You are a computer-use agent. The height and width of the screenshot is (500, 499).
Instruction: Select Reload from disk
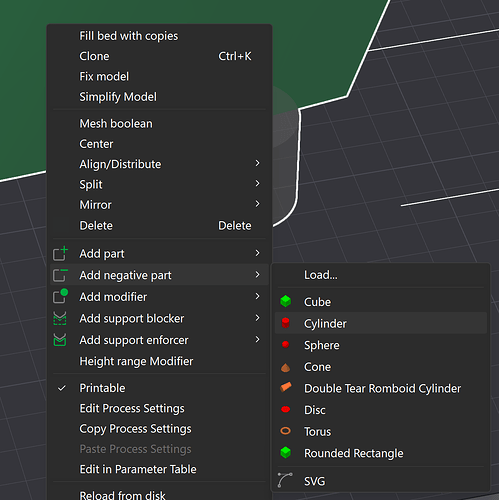click(122, 495)
